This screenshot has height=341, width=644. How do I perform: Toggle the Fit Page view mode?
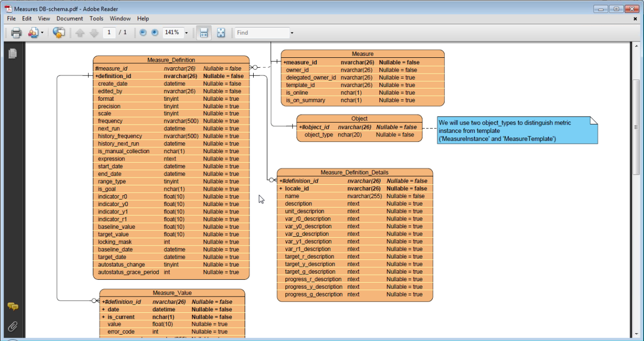221,33
